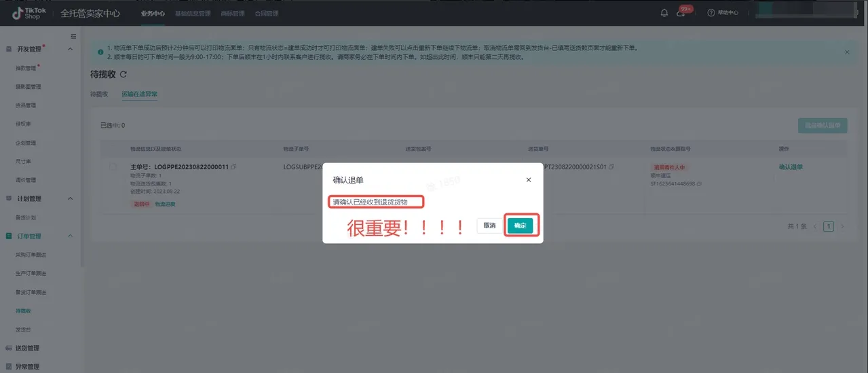Open the 基础信息管理 top menu
The width and height of the screenshot is (868, 373).
[193, 14]
